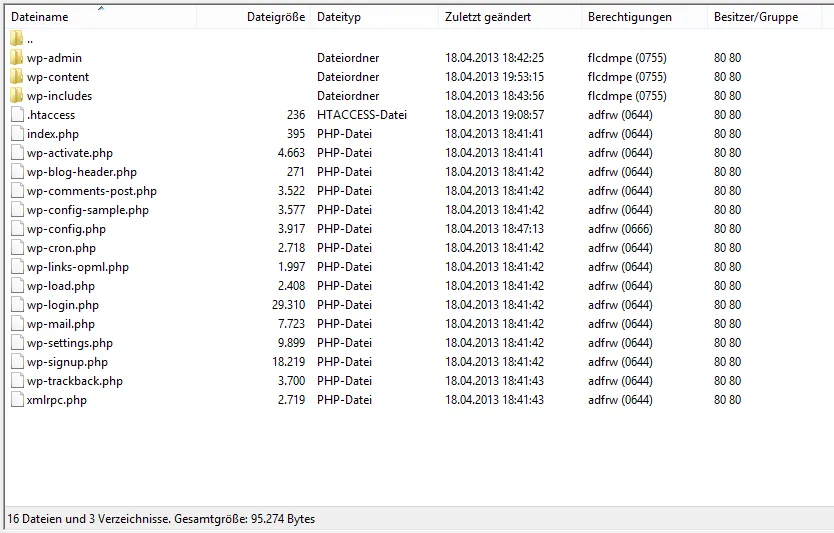This screenshot has height=533, width=834.
Task: Click the xmlrpc.php file icon
Action: click(x=18, y=399)
